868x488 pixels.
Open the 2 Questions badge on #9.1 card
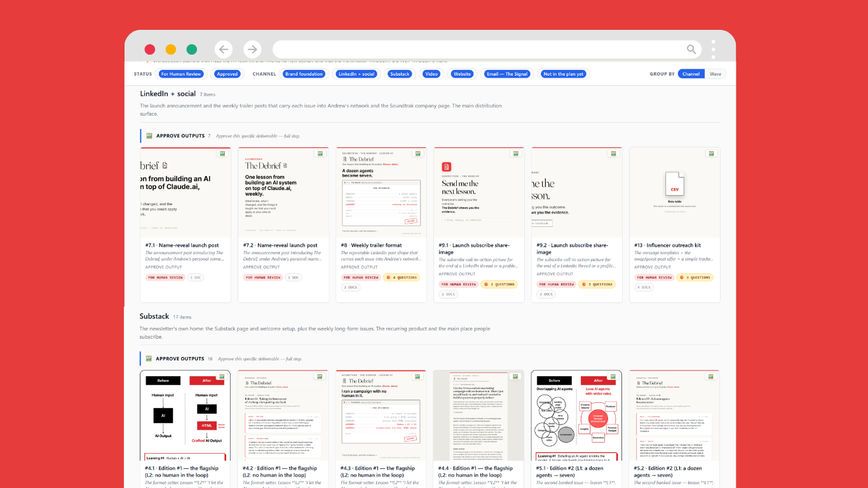499,284
